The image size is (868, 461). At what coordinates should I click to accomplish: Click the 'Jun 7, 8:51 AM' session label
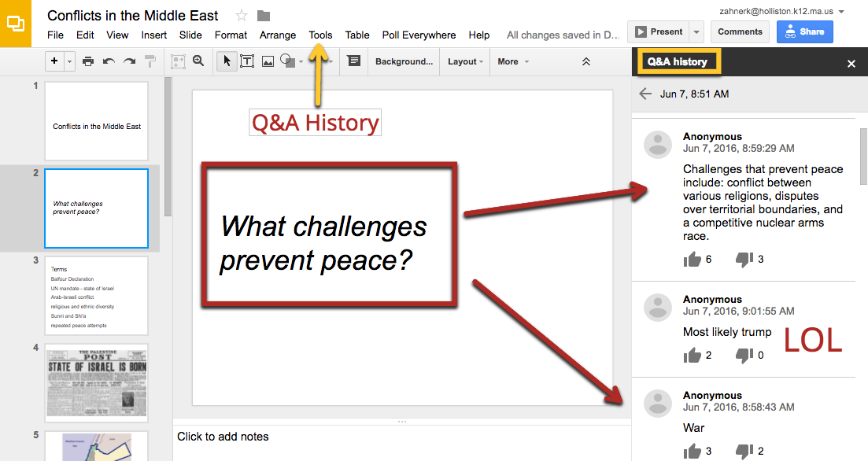pos(694,94)
